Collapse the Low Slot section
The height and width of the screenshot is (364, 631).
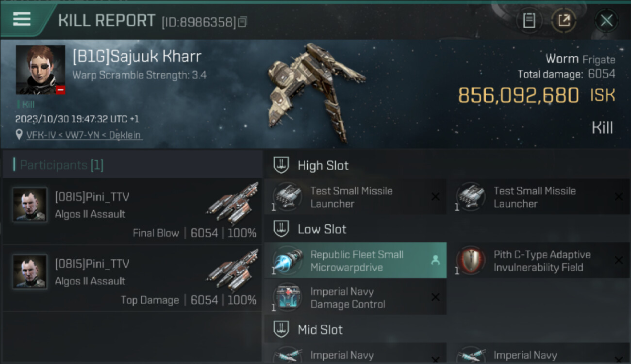(x=282, y=229)
